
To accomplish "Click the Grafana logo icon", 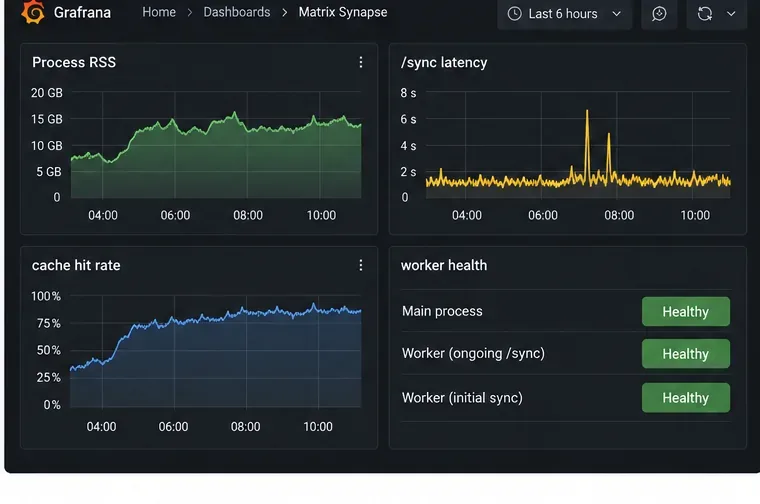I will pyautogui.click(x=33, y=12).
